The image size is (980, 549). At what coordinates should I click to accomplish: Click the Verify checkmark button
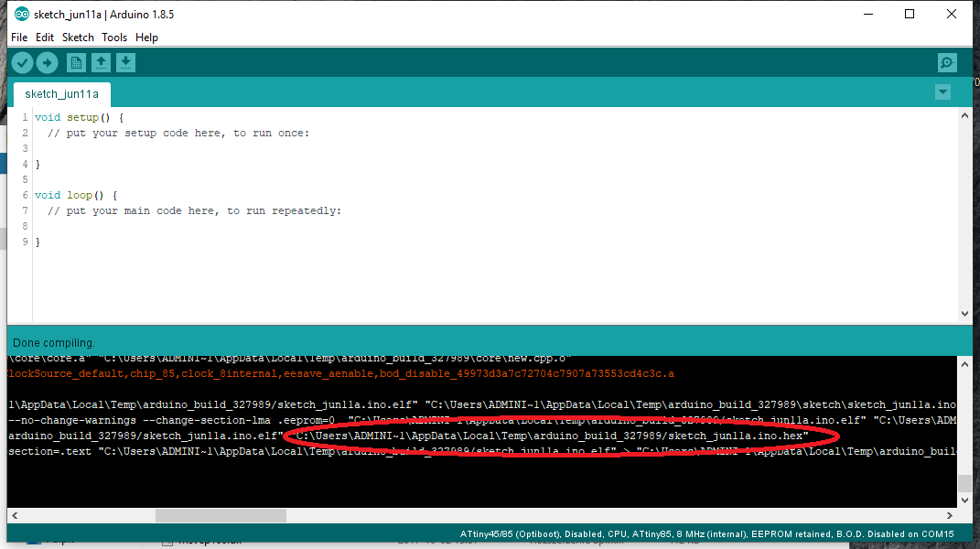(x=23, y=62)
